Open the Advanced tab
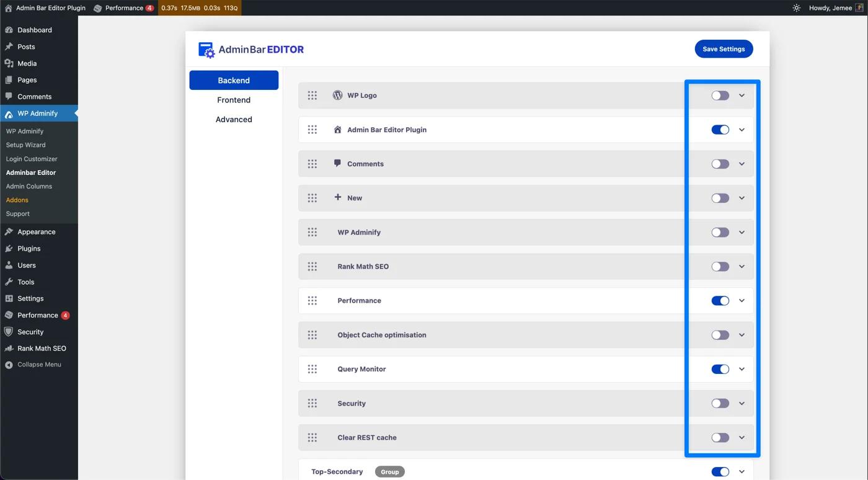 point(234,119)
